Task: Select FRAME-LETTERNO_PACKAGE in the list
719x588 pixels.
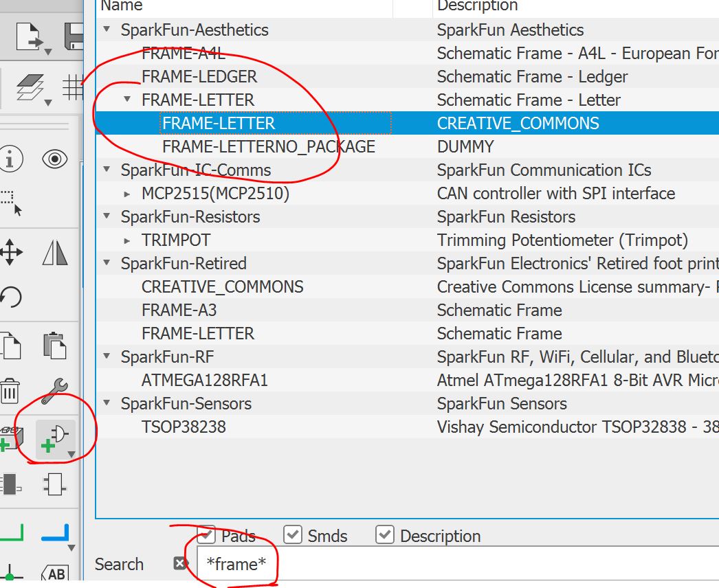Action: click(x=268, y=146)
